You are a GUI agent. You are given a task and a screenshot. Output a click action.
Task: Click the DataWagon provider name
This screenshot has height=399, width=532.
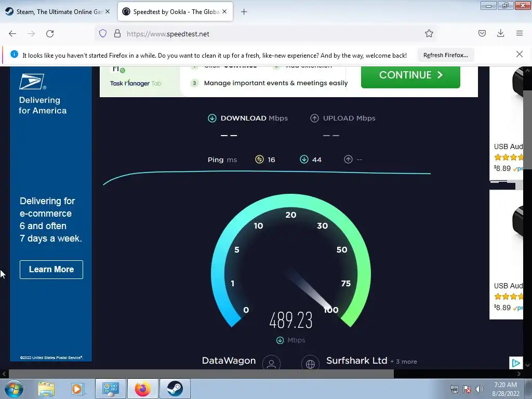[x=229, y=361]
